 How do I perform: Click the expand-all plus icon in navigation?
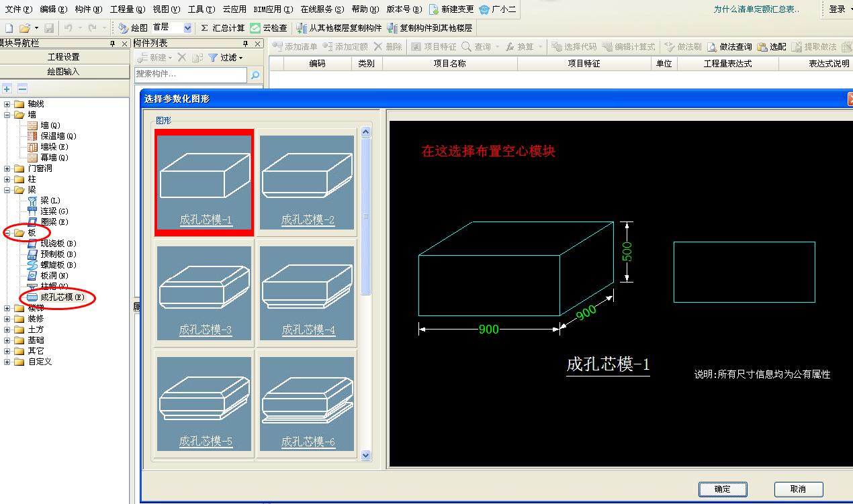coord(7,89)
